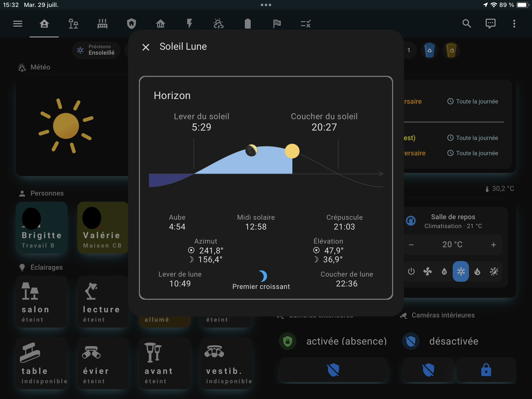Toggle the salon light tile

tap(42, 301)
